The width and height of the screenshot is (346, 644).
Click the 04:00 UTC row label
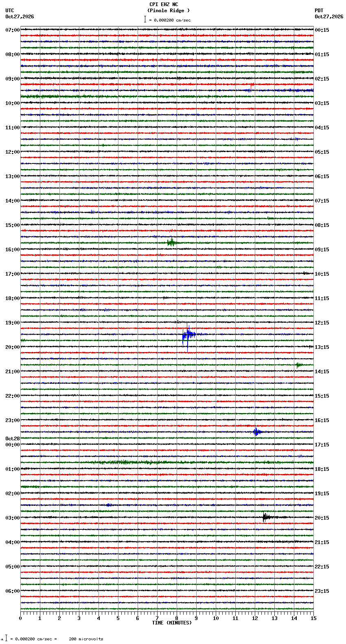point(13,542)
